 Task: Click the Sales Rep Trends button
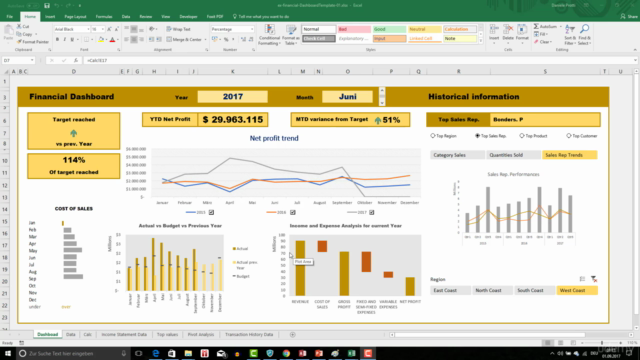point(569,155)
